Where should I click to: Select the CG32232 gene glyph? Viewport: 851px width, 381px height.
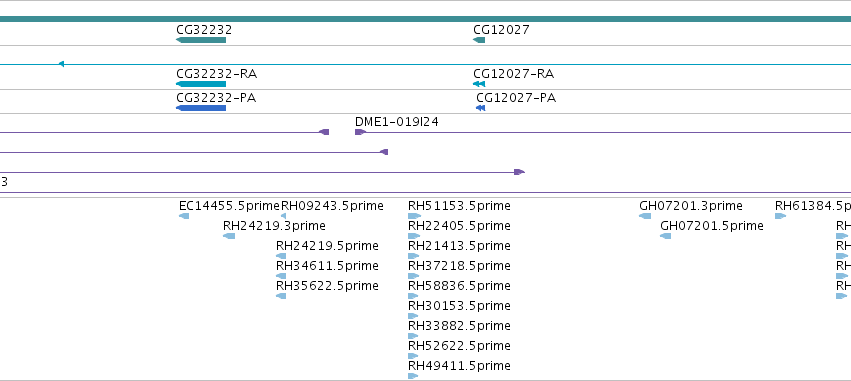coord(201,40)
